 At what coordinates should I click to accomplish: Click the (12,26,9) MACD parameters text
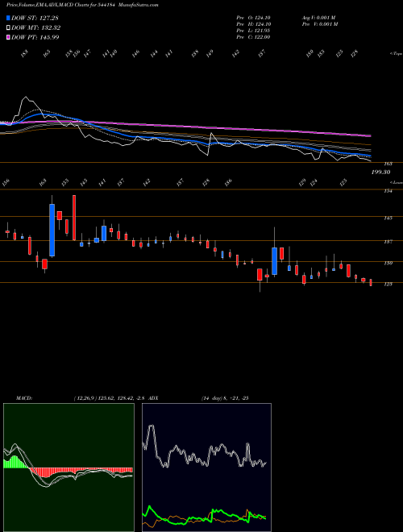coord(110,398)
